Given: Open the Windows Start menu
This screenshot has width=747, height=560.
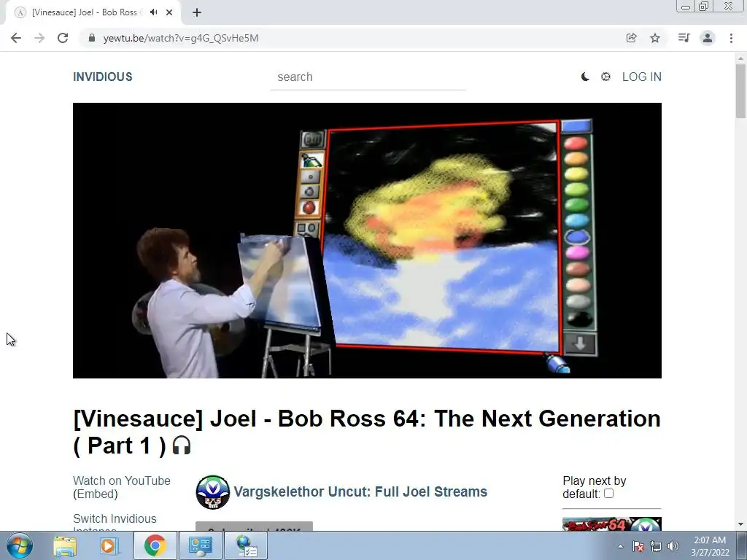Looking at the screenshot, I should pyautogui.click(x=19, y=545).
